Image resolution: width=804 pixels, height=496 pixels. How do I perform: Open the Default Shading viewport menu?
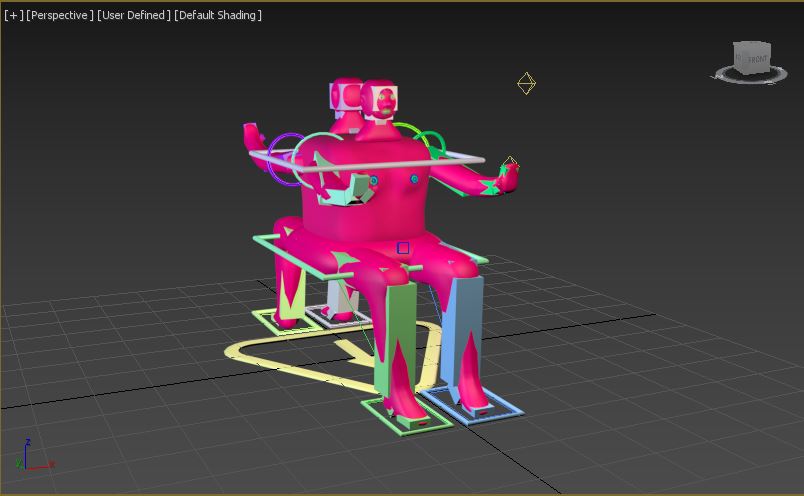coord(218,15)
